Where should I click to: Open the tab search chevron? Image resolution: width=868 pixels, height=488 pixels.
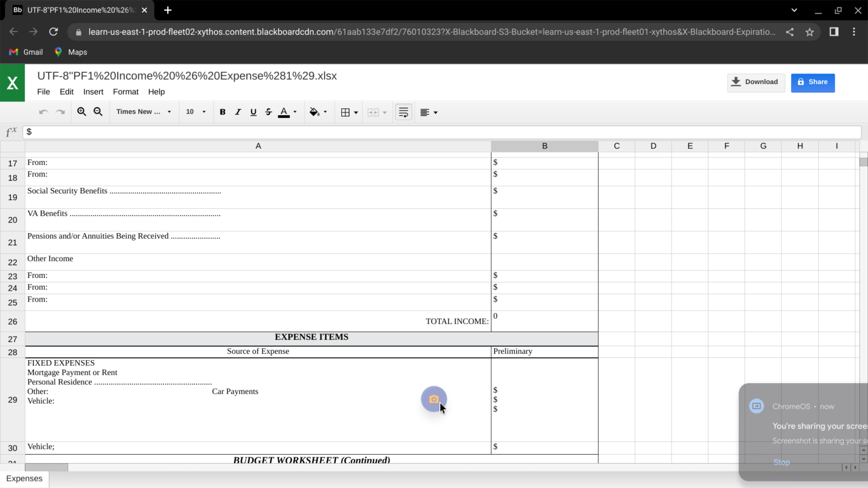pyautogui.click(x=794, y=10)
